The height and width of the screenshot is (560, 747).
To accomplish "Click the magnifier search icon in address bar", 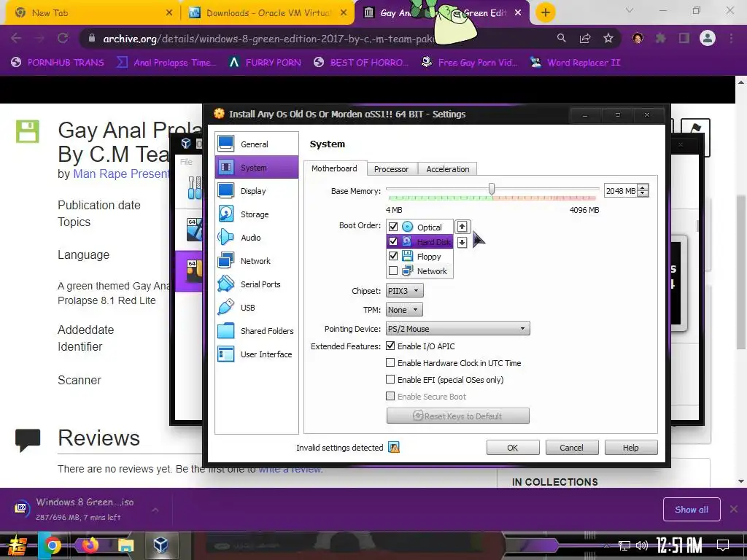I will (562, 39).
